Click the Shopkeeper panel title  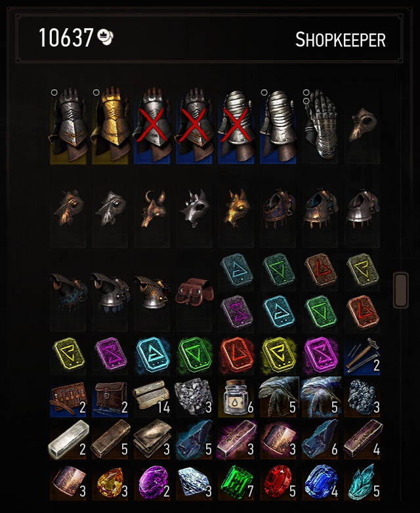341,40
